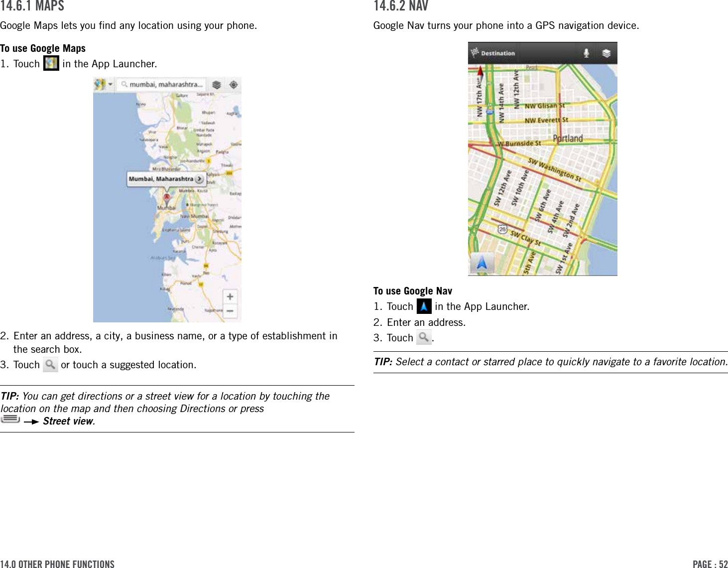
Task: Open the Mumbai, Maharashtra info bubble arrow
Action: coord(199,179)
